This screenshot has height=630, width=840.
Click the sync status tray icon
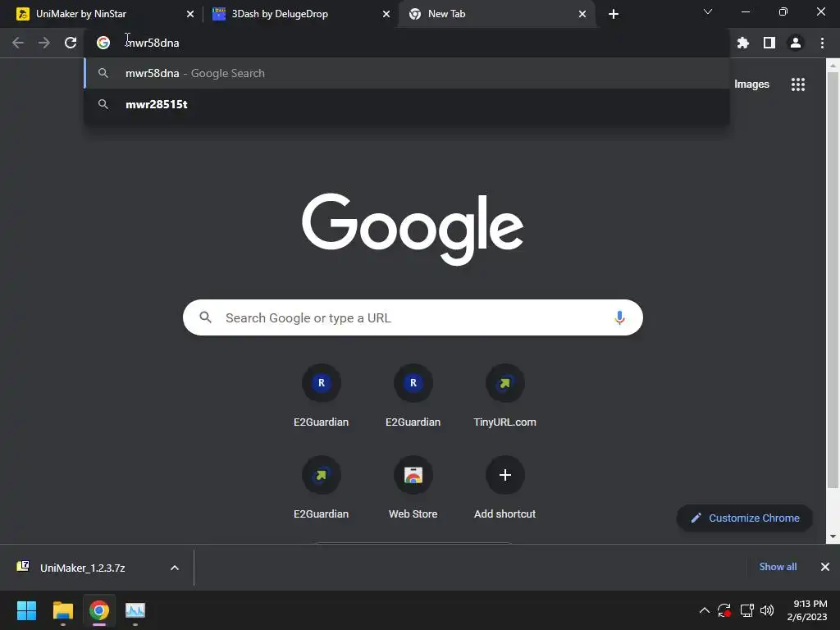[x=724, y=610]
